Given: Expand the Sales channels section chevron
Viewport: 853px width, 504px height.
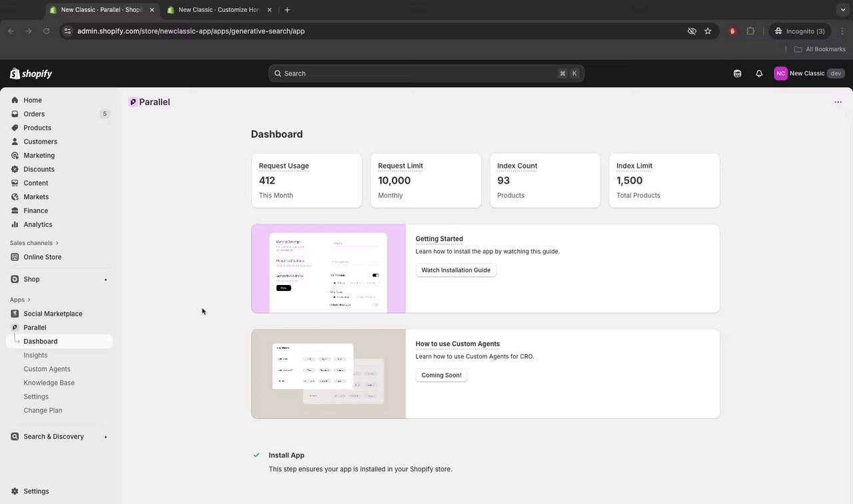Looking at the screenshot, I should coord(57,243).
